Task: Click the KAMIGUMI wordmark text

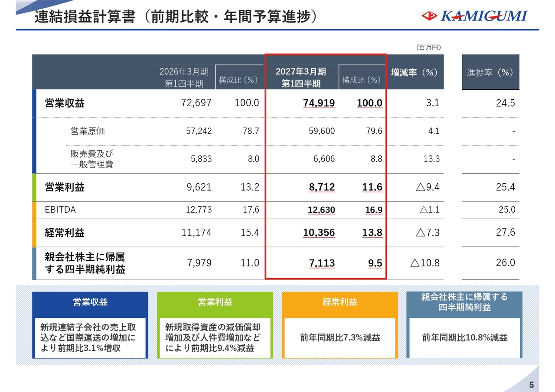Action: tap(484, 16)
